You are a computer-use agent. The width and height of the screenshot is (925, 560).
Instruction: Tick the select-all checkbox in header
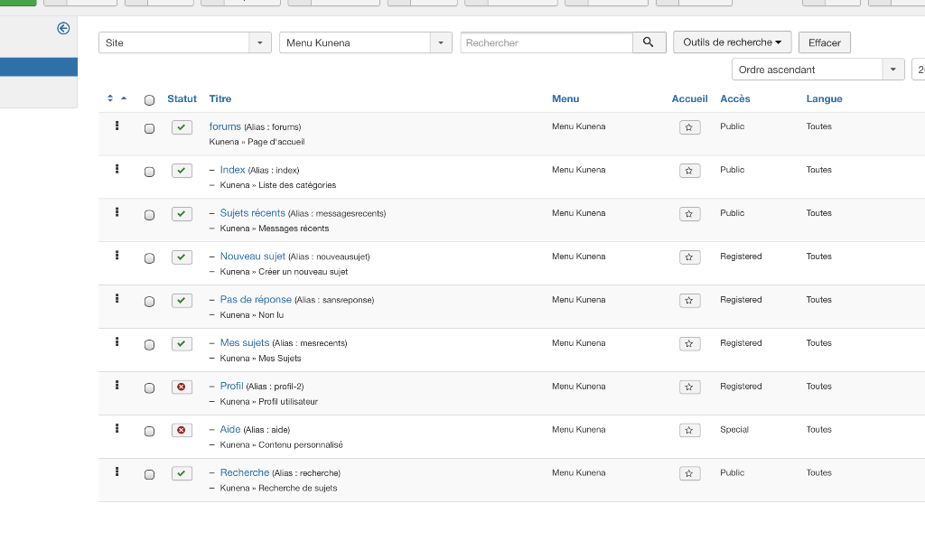pyautogui.click(x=150, y=100)
